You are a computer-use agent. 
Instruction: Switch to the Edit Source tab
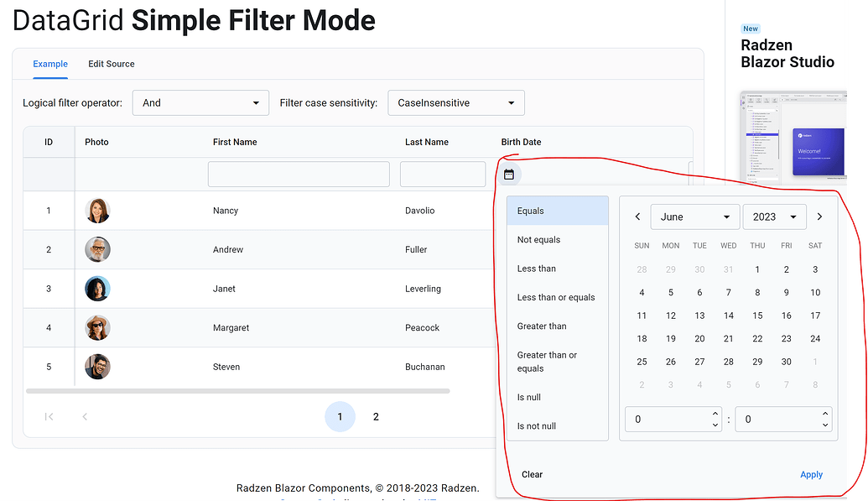[x=112, y=64]
